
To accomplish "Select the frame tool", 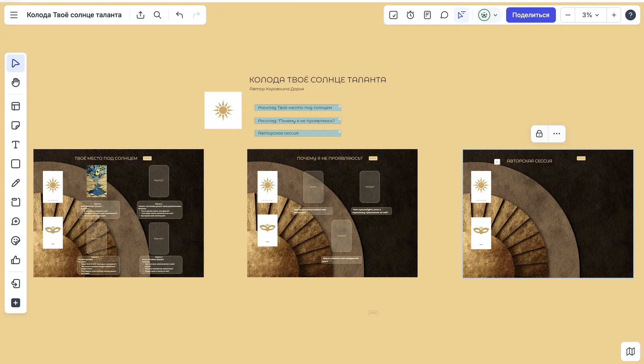I will click(x=16, y=202).
